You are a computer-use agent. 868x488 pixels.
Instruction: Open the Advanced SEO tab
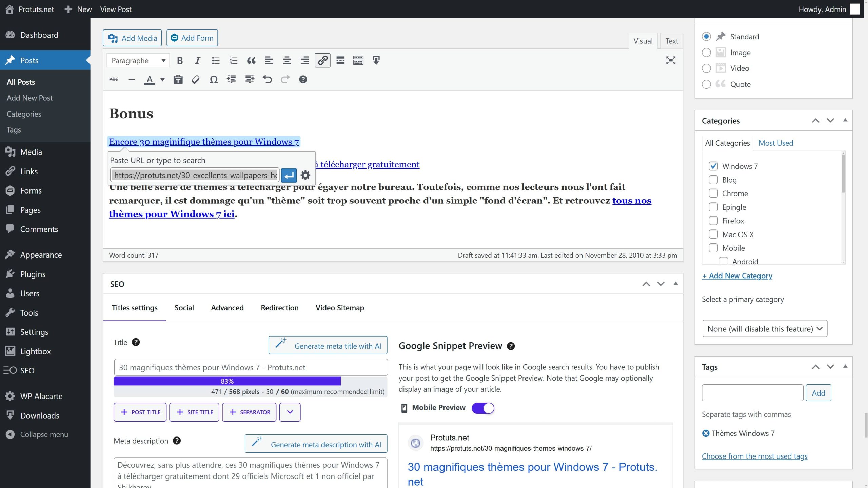[x=227, y=308]
